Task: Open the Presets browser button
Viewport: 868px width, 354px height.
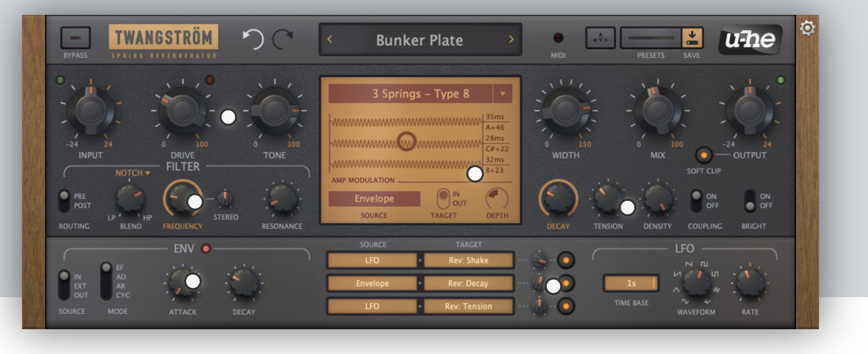Action: [x=651, y=38]
